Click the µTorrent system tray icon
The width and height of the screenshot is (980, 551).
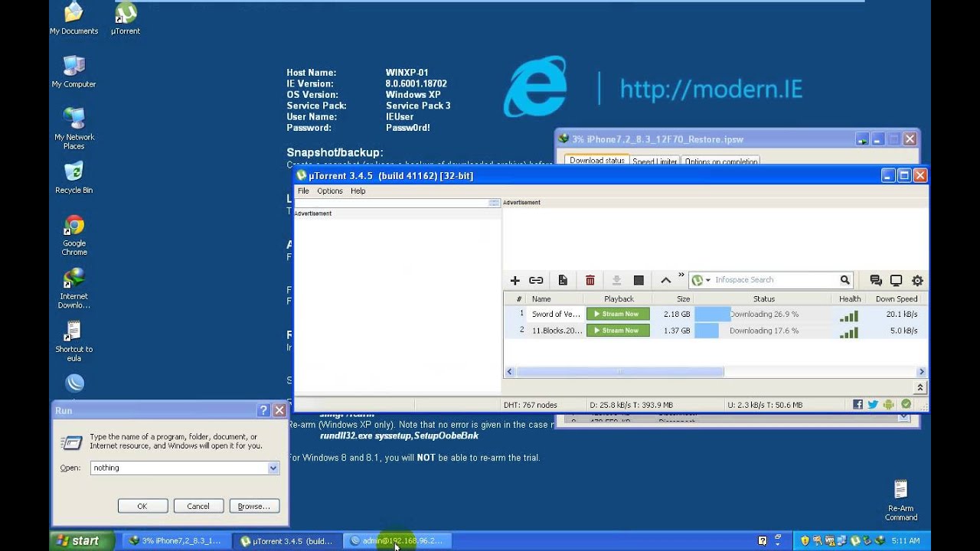coord(855,541)
